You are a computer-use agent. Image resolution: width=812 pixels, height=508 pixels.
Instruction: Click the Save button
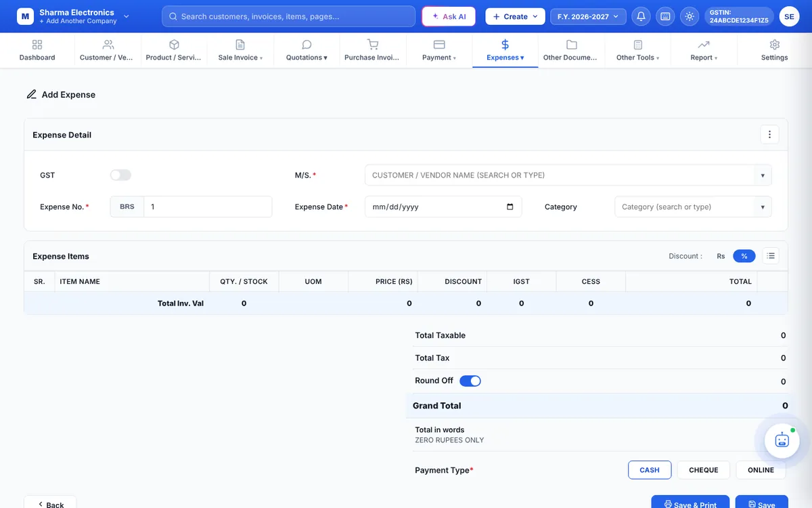pos(762,504)
